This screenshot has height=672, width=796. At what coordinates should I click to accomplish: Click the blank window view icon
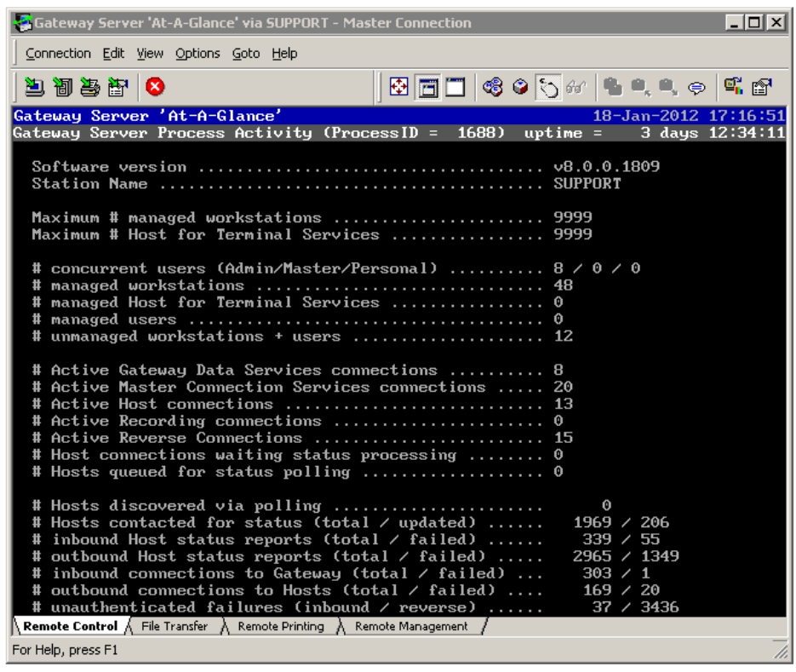coord(455,87)
